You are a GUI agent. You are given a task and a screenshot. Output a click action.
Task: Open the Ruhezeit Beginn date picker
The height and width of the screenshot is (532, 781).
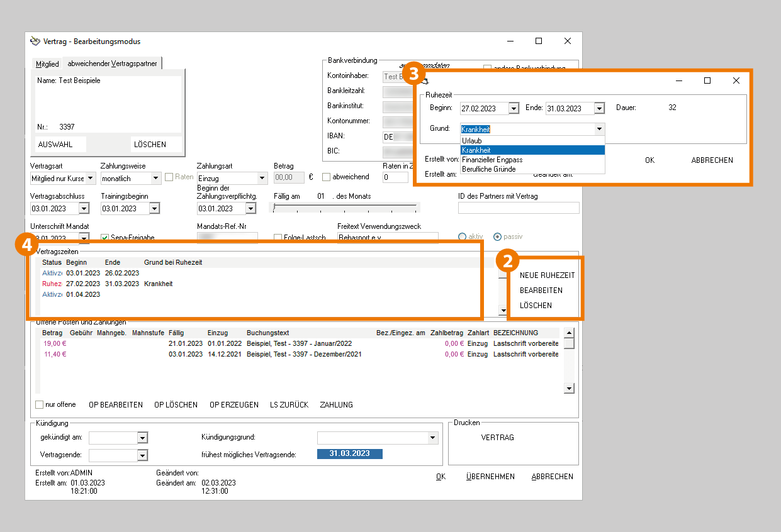[x=514, y=108]
